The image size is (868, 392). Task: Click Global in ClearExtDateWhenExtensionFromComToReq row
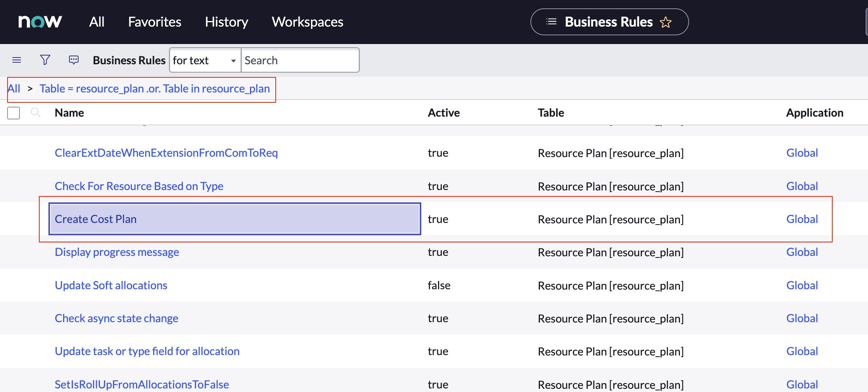tap(802, 153)
